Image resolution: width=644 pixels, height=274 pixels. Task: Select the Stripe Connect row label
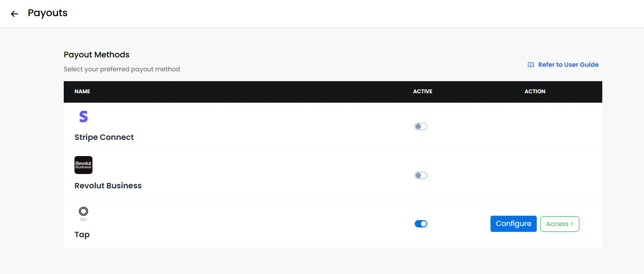pos(104,137)
